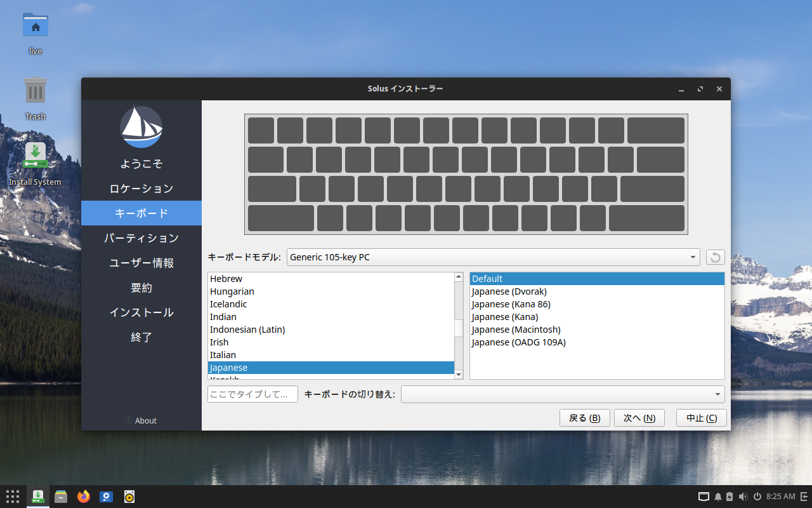This screenshot has height=508, width=812.
Task: Open the キーボードモデル dropdown
Action: [494, 257]
